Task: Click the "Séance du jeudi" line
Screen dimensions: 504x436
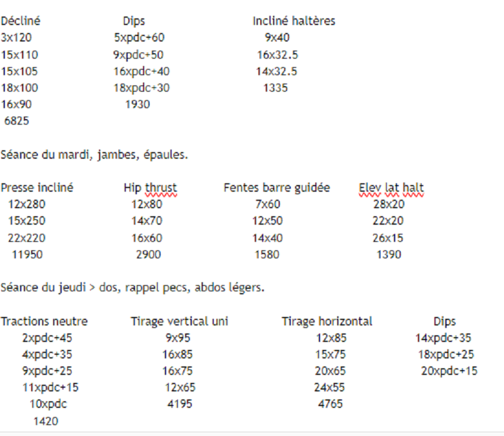Action: tap(133, 287)
